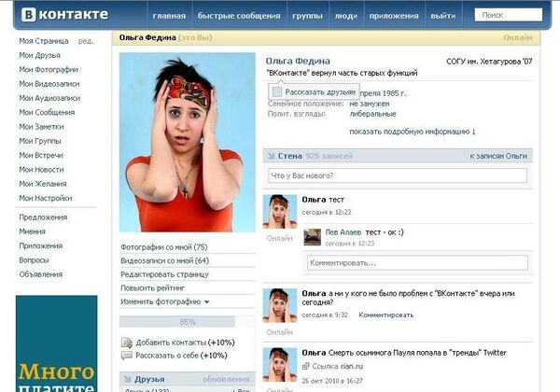Screen dimensions: 560x392
Task: Click выйти to log out
Action: (x=443, y=16)
